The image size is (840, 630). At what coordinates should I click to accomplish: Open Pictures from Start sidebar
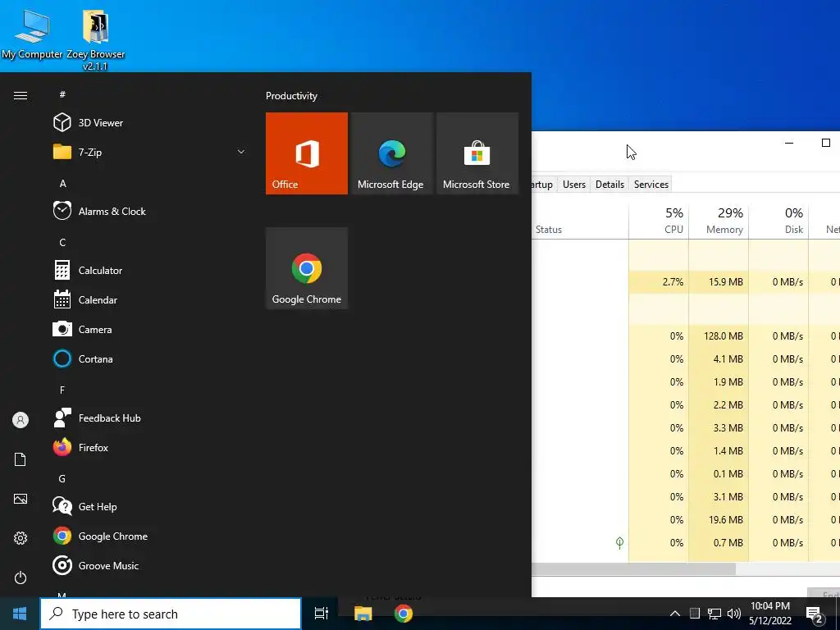pos(21,500)
